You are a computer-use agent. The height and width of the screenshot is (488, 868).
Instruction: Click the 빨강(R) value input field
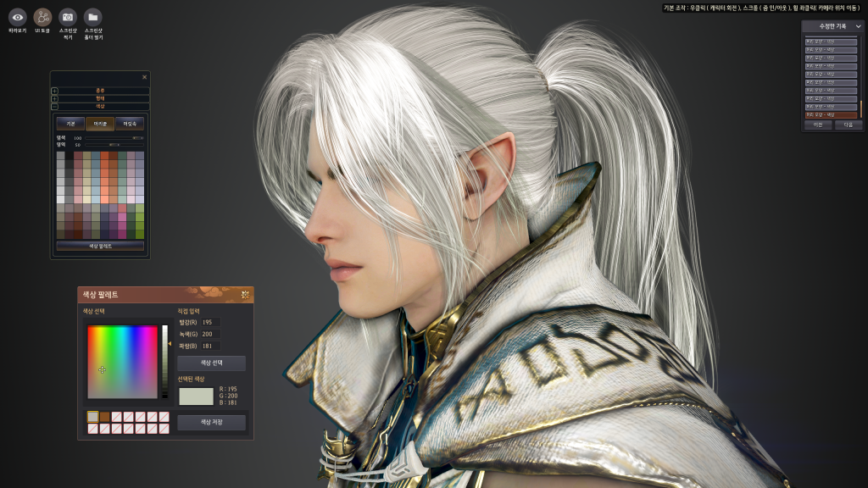click(208, 322)
